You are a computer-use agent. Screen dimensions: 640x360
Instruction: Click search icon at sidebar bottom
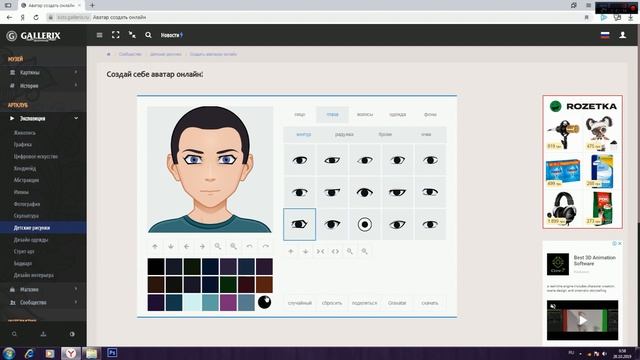pos(14,334)
